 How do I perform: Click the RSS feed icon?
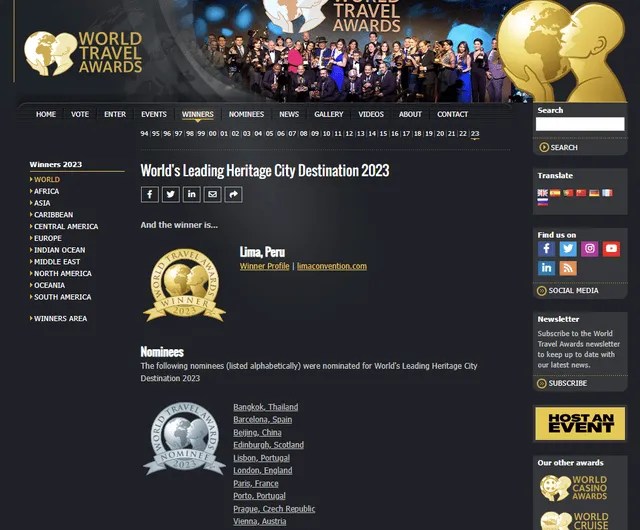pyautogui.click(x=568, y=268)
